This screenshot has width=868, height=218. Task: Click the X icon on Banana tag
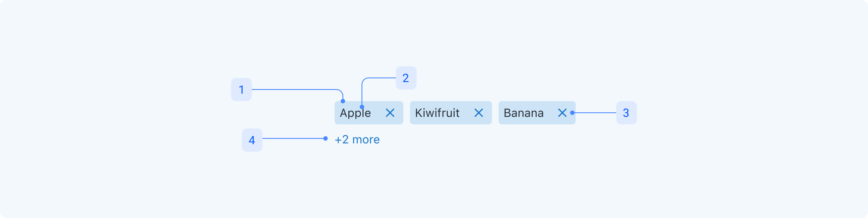coord(562,113)
